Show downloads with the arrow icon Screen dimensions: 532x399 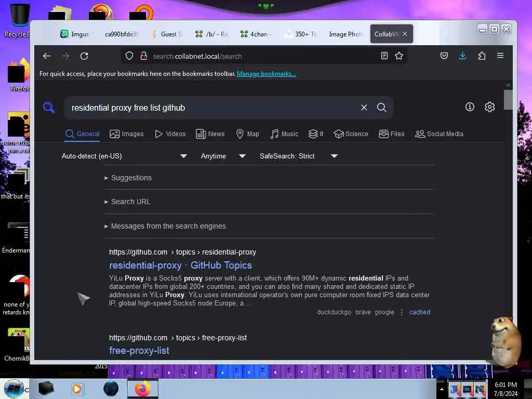click(x=462, y=56)
